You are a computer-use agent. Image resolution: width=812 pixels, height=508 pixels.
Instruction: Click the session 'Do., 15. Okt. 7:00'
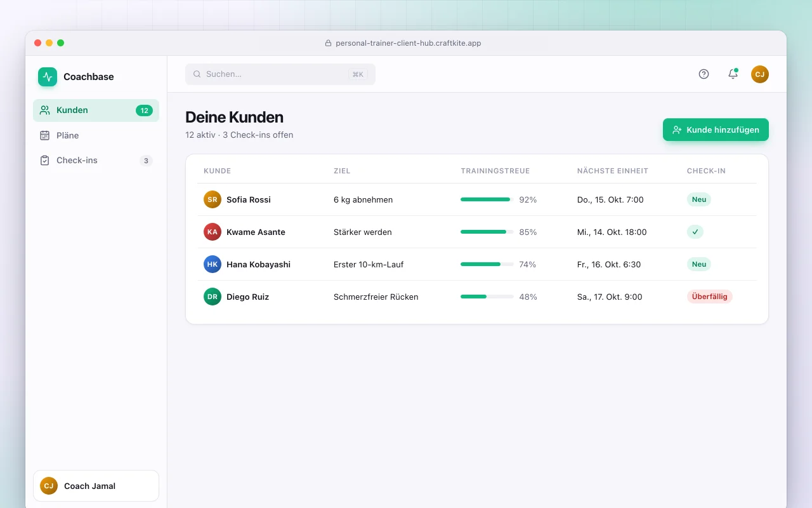click(610, 199)
